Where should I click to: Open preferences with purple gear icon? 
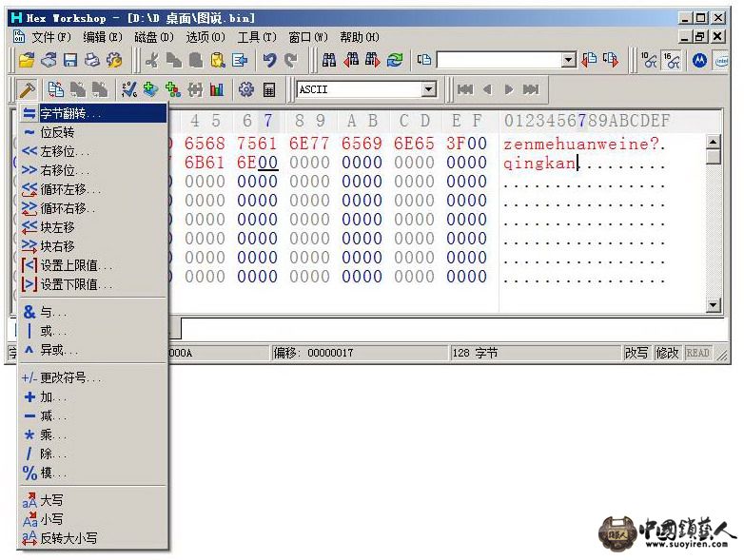pyautogui.click(x=245, y=89)
